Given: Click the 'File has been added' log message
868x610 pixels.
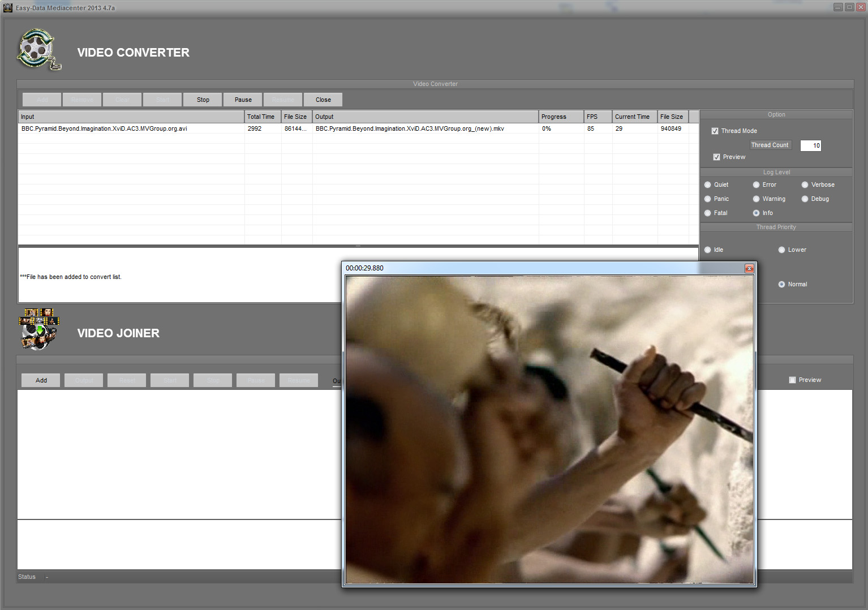Looking at the screenshot, I should point(71,277).
